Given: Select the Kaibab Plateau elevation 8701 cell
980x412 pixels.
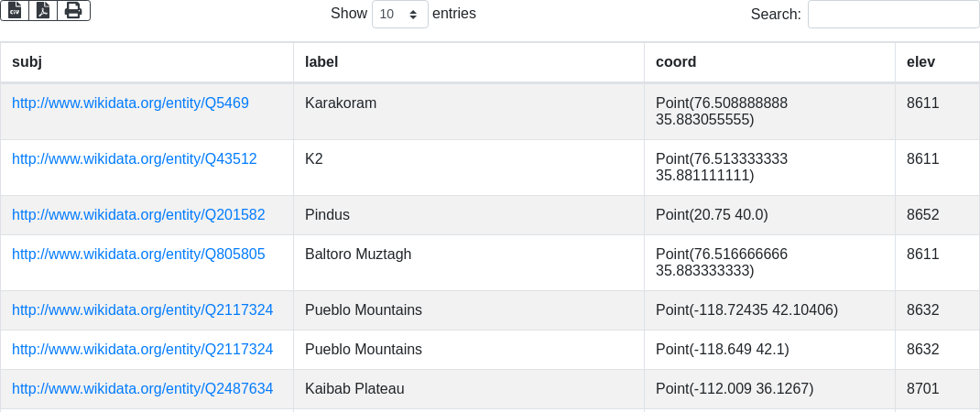Looking at the screenshot, I should coord(923,388).
